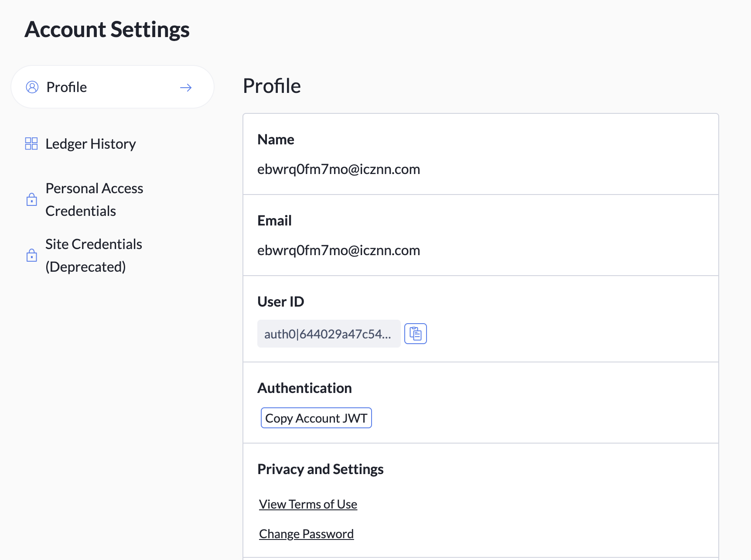Viewport: 751px width, 560px height.
Task: Click the Privacy and Settings heading
Action: coord(320,469)
